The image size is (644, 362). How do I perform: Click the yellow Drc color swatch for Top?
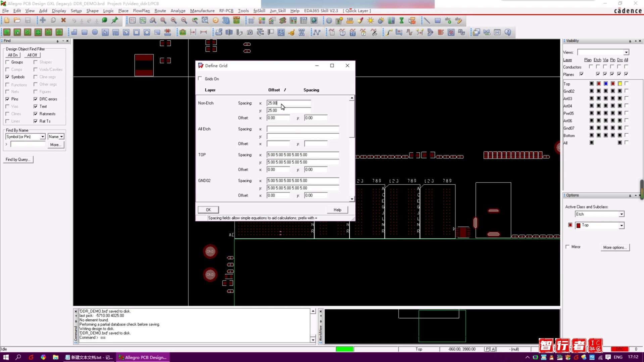(x=620, y=84)
